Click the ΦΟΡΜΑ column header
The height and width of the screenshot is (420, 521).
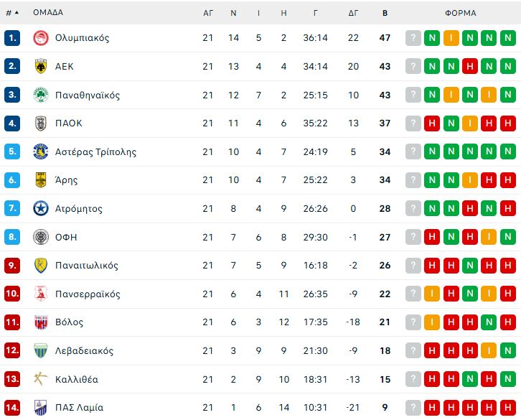(461, 13)
